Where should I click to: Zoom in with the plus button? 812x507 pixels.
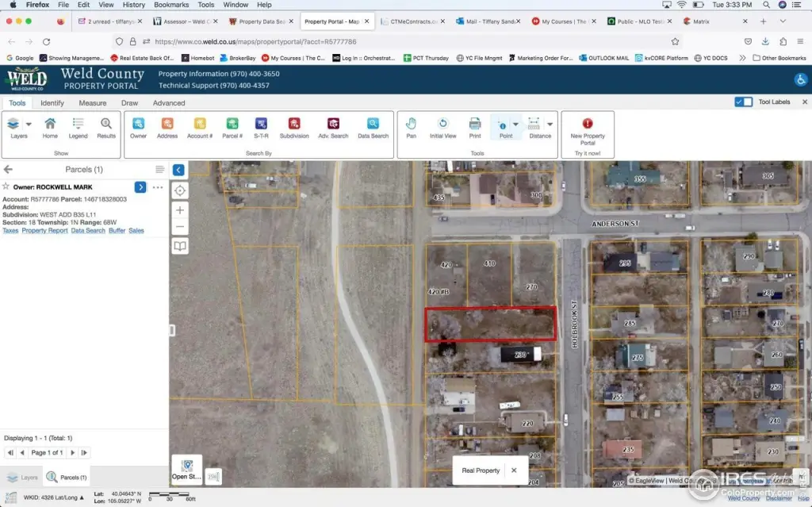180,210
